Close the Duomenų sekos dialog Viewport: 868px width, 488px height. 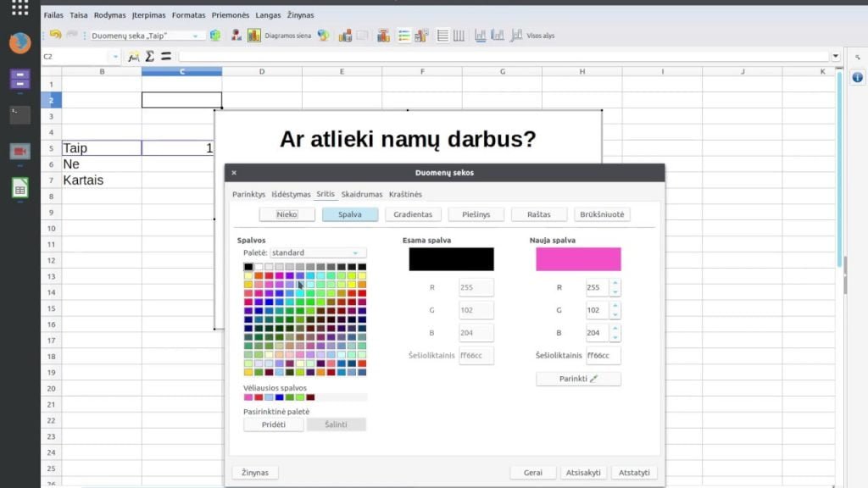234,173
